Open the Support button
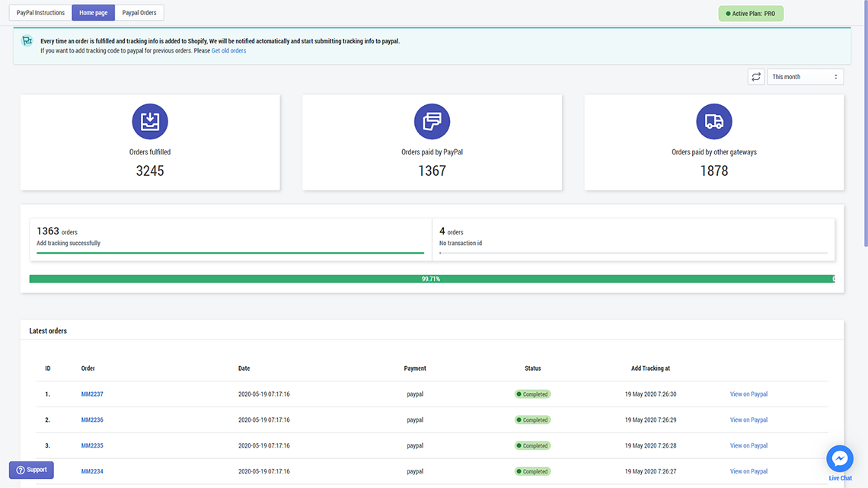Screen dimensions: 868x488 pyautogui.click(x=31, y=470)
